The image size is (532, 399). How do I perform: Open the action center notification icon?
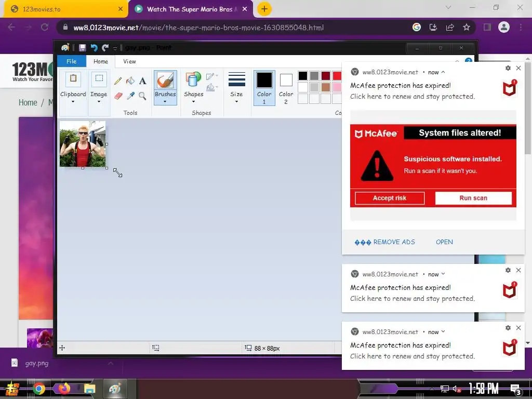(x=515, y=389)
